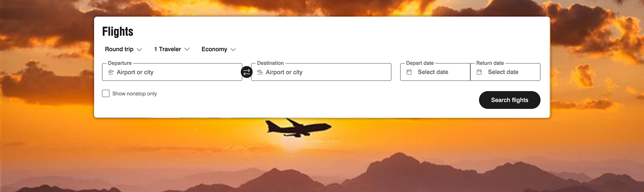This screenshot has height=192, width=644.
Task: Swap departure and destination with the arrows icon
Action: 247,72
